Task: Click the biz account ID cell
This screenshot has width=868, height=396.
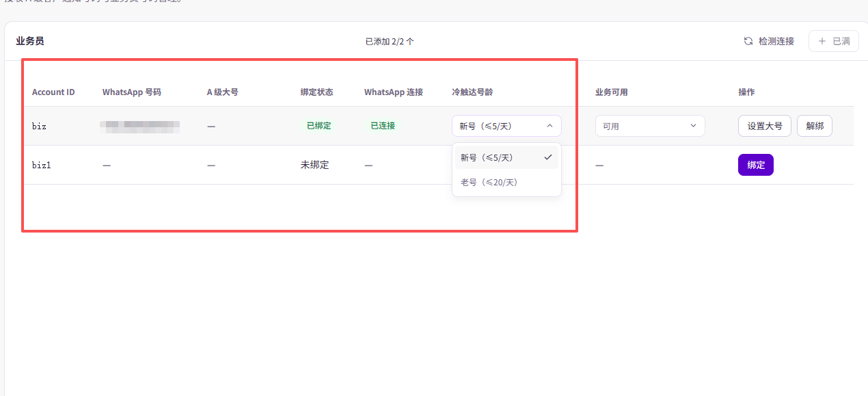Action: (40, 126)
